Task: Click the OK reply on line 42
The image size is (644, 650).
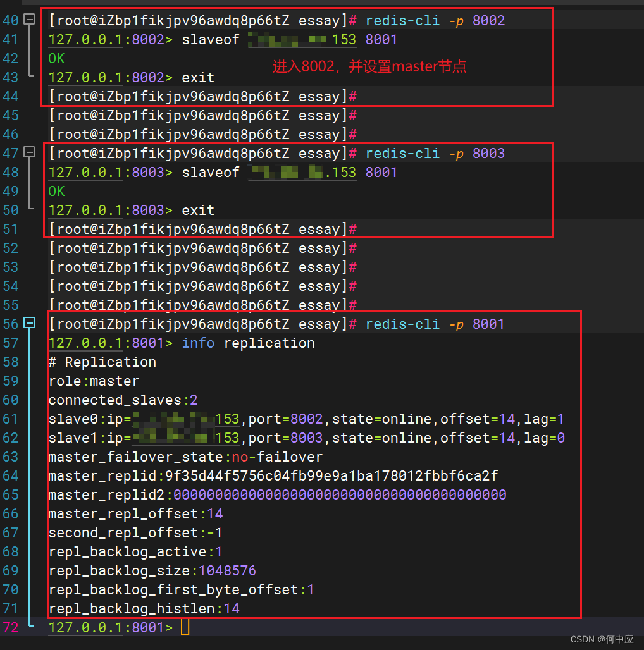Action: pyautogui.click(x=56, y=58)
